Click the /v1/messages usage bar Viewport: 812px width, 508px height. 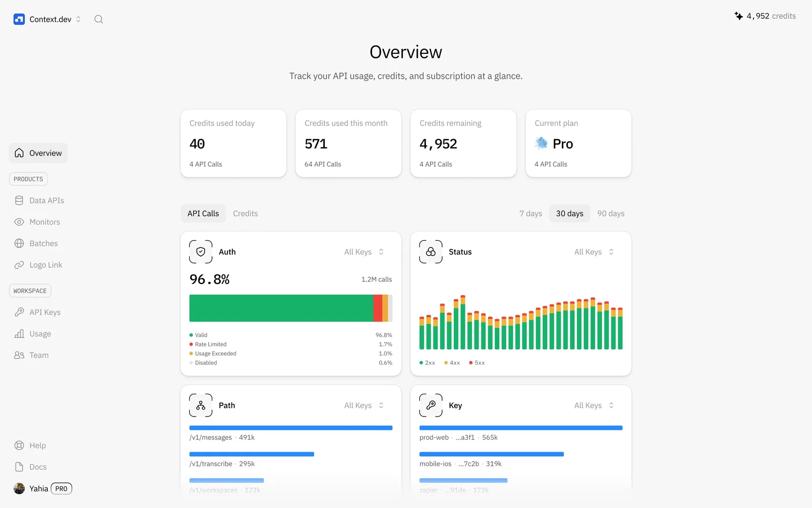coord(291,428)
